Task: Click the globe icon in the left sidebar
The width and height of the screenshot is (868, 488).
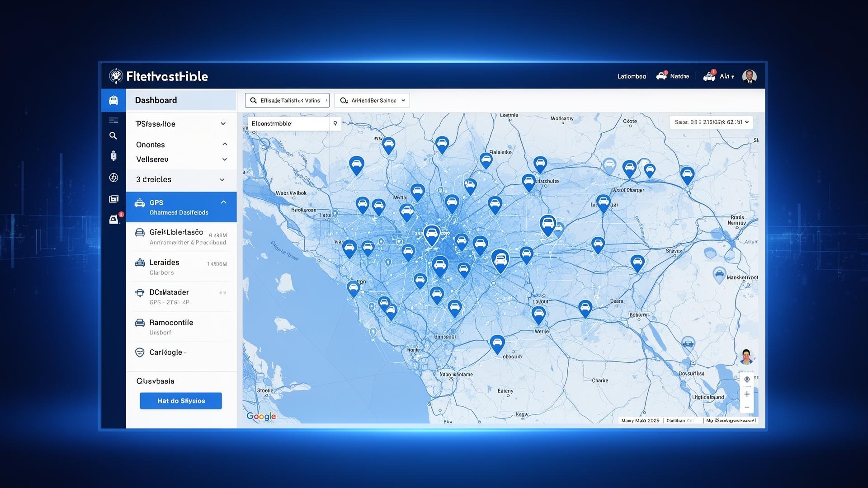Action: click(x=113, y=178)
